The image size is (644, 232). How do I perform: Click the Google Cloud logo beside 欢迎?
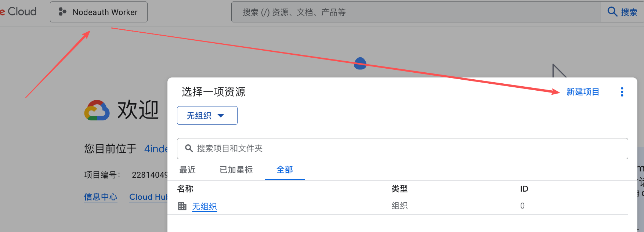(x=97, y=110)
